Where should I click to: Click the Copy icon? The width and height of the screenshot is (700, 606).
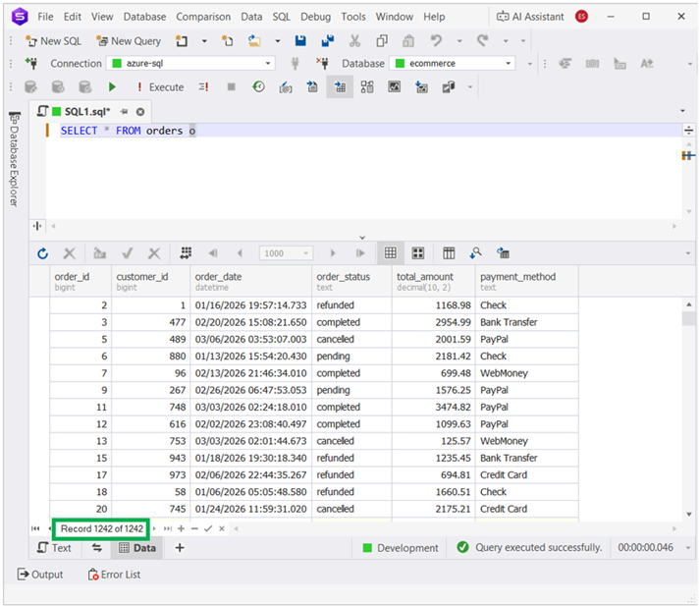click(x=382, y=41)
